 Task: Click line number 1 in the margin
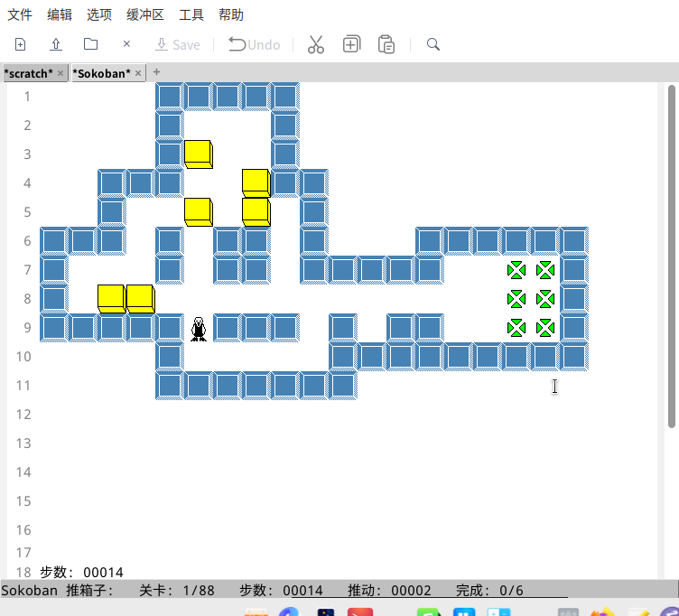[x=27, y=97]
